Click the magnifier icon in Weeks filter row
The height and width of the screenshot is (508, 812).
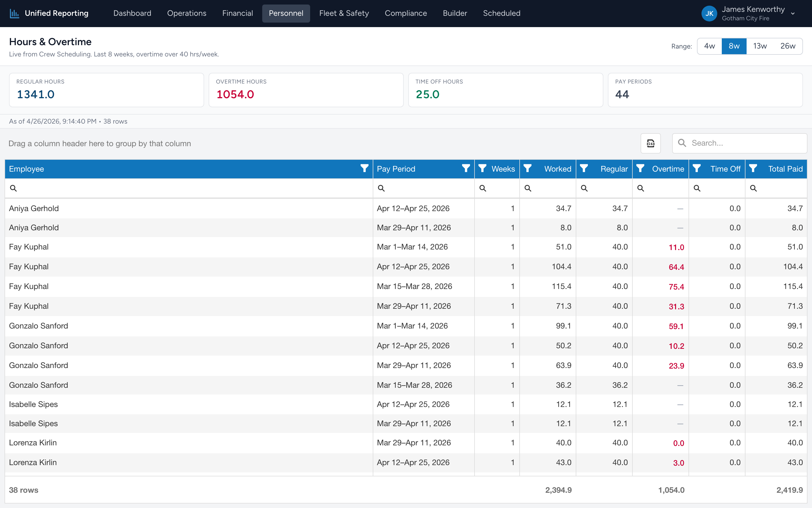(483, 188)
